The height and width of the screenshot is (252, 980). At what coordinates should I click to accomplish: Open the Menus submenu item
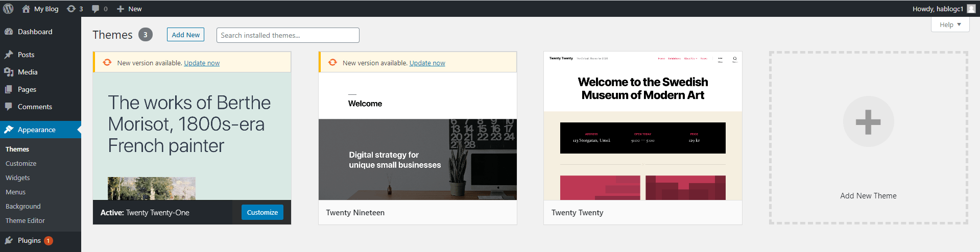[15, 192]
